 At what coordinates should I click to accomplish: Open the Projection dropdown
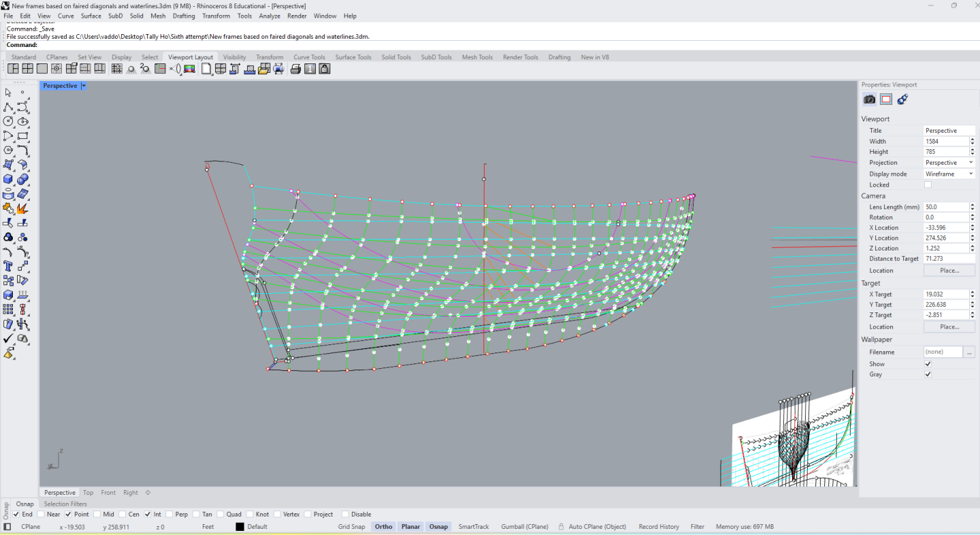[x=949, y=163]
